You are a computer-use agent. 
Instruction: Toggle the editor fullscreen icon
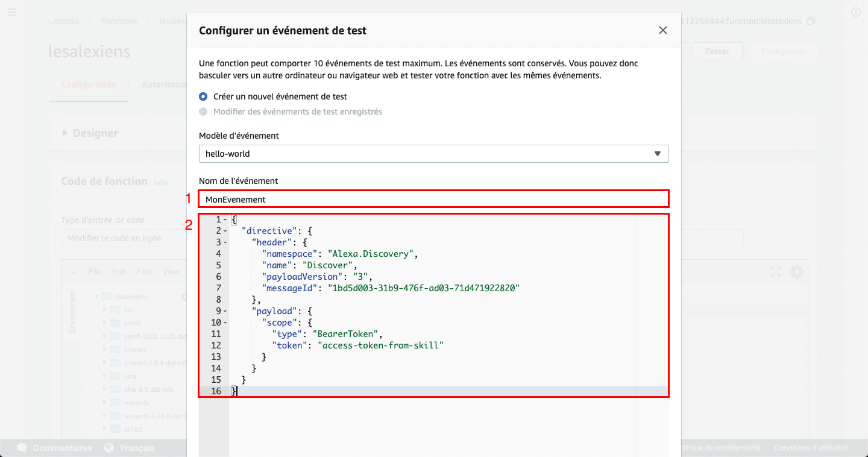(x=776, y=273)
